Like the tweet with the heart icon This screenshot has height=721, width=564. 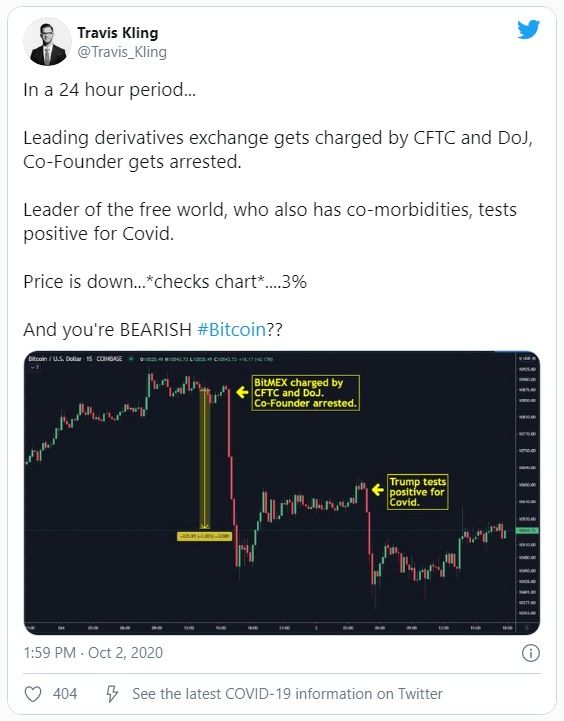pyautogui.click(x=33, y=694)
